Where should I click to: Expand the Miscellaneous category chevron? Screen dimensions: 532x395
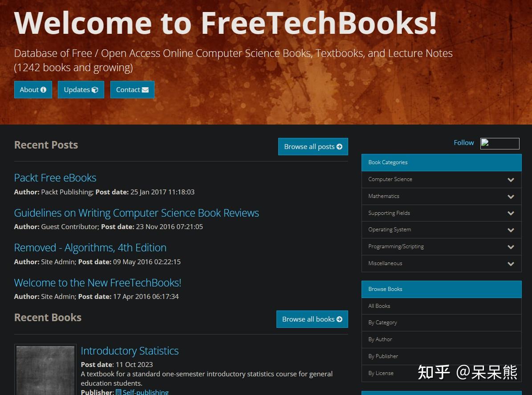tap(511, 264)
